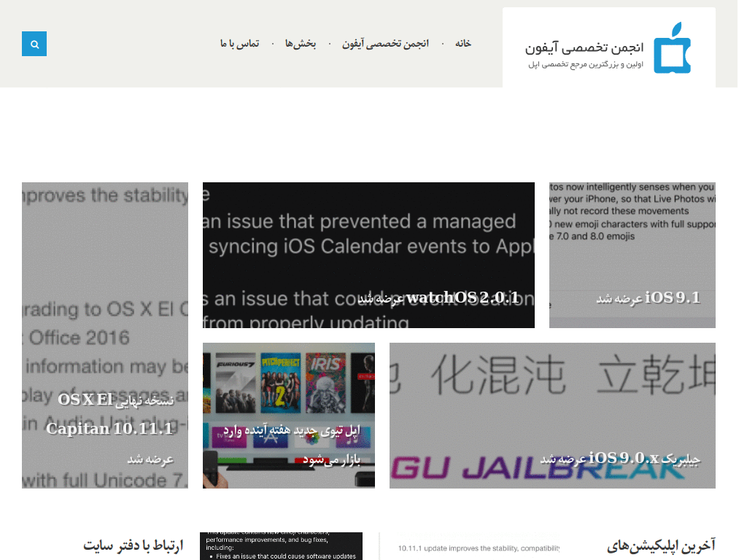Image resolution: width=747 pixels, height=560 pixels.
Task: Click the آخرین اپلیکیشن‌های section heading
Action: [661, 545]
